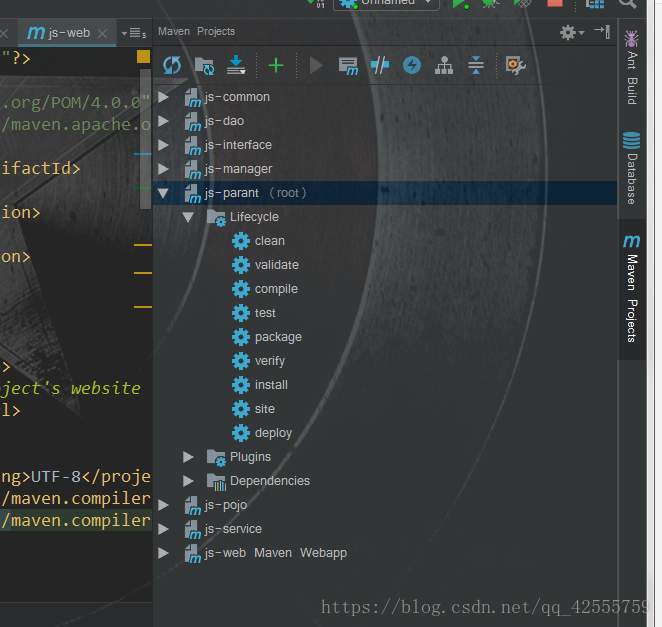Hide the Maven Projects tool window
Screen dimensions: 662x627
point(602,32)
